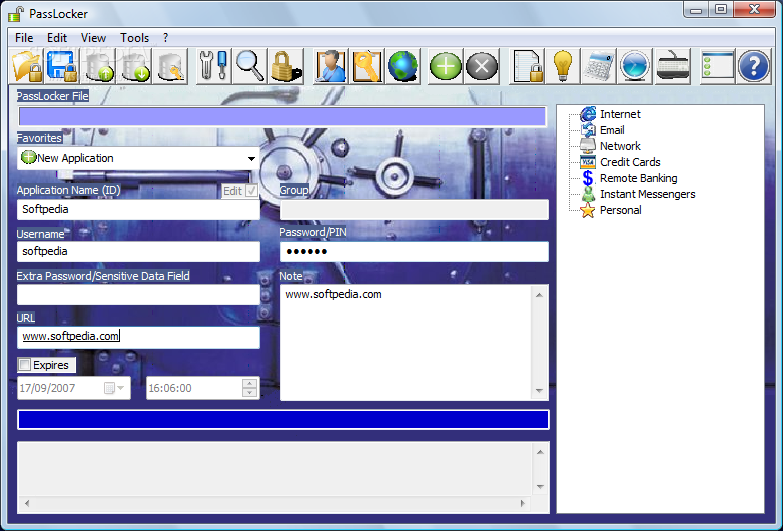
Task: Click the database upload arrow icon
Action: pos(98,66)
